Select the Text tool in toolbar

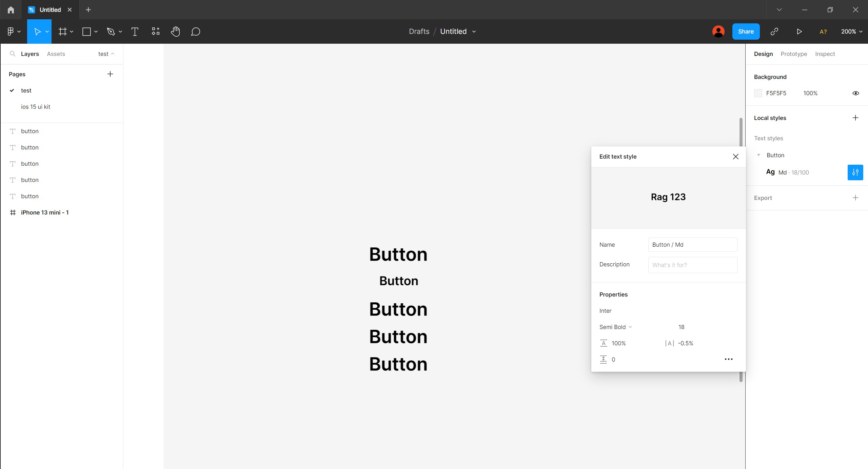(x=135, y=32)
